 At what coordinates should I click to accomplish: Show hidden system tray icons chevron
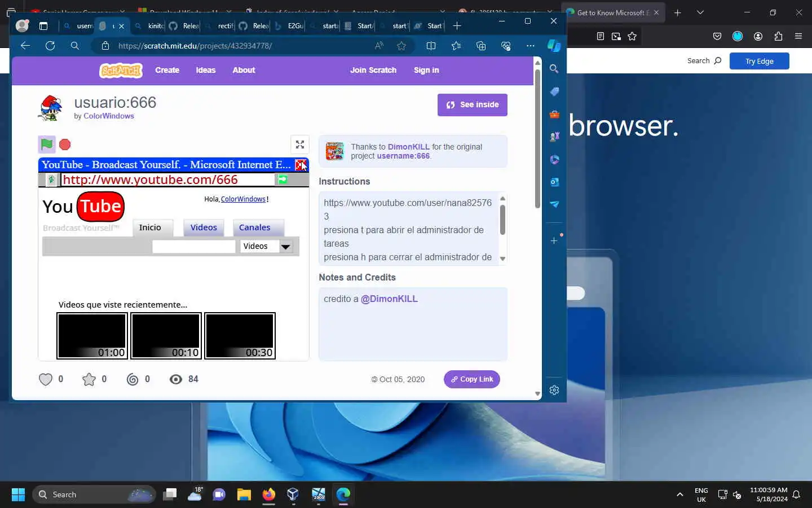pos(679,494)
